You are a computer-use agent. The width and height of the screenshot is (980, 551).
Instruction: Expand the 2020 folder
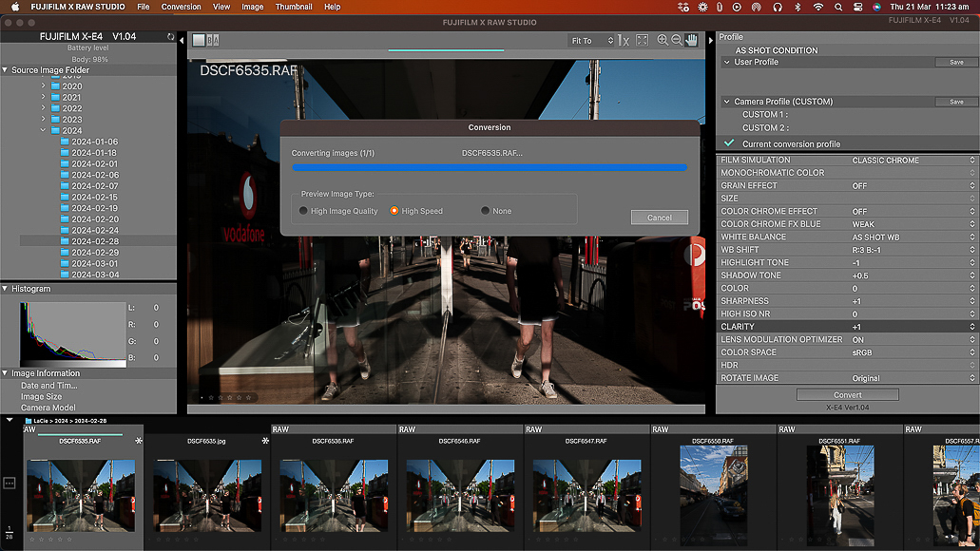coord(43,86)
